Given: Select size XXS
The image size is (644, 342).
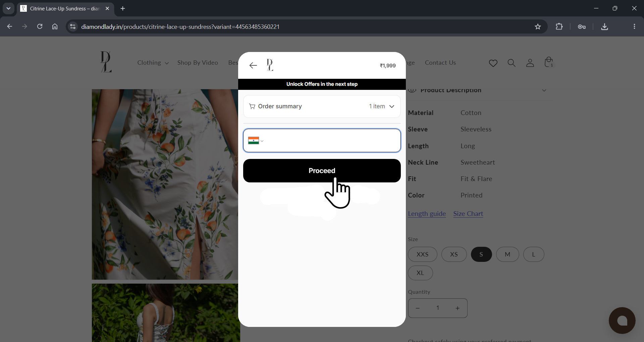Looking at the screenshot, I should click(422, 254).
